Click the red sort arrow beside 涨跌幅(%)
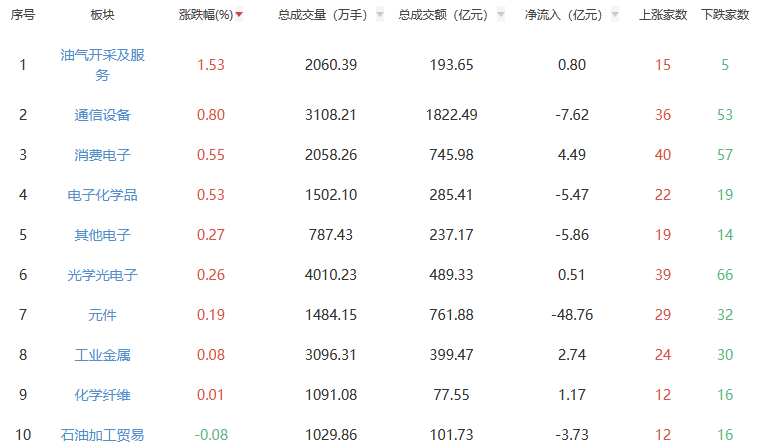This screenshot has height=448, width=757. [x=239, y=16]
